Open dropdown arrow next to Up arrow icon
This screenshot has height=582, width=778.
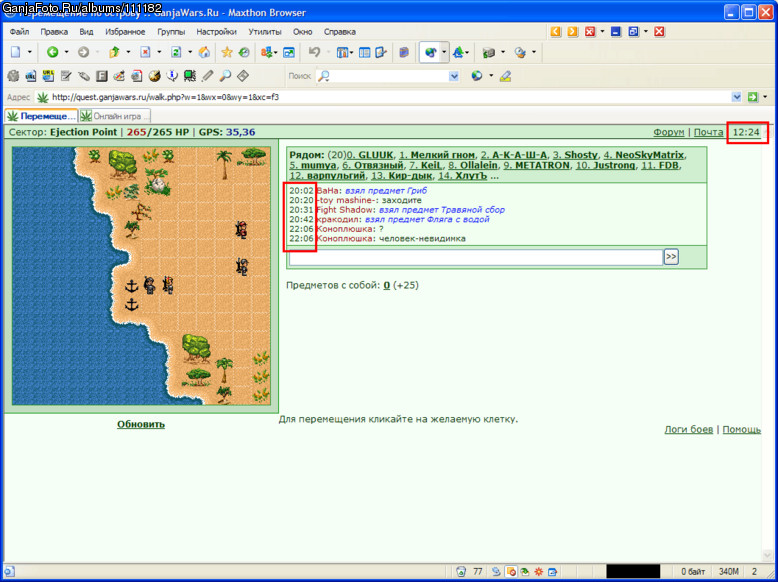(x=128, y=52)
